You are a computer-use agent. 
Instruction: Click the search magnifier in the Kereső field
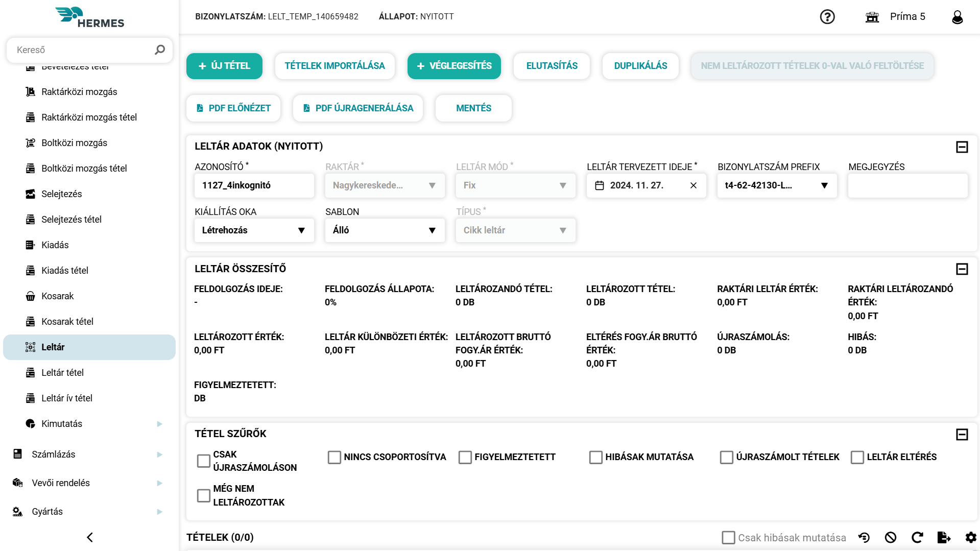[x=159, y=50]
